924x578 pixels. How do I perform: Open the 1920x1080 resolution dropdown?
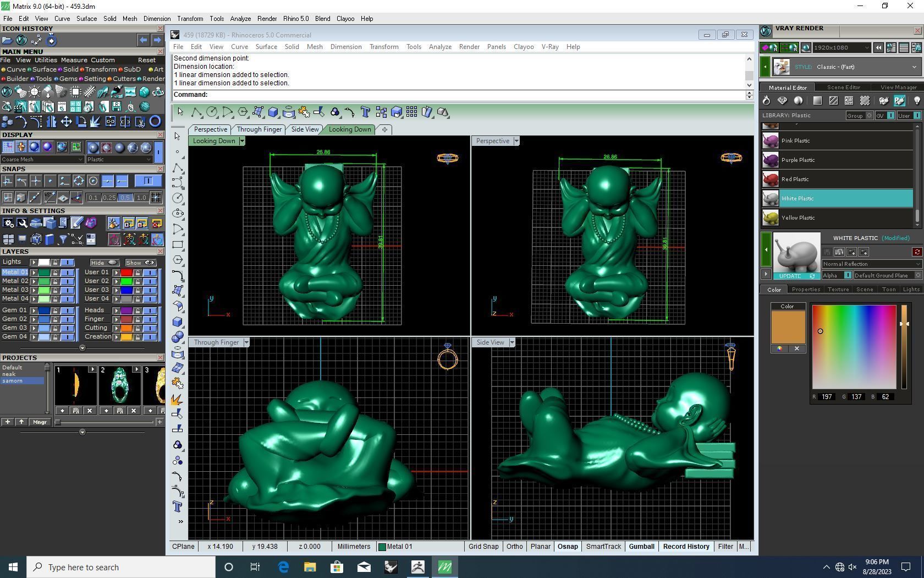[x=842, y=48]
